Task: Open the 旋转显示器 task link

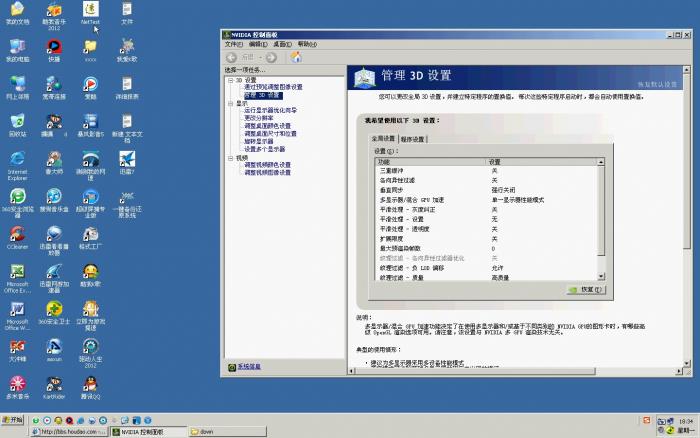Action: pos(258,141)
